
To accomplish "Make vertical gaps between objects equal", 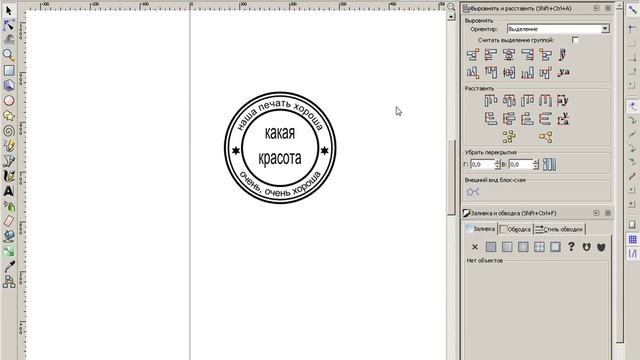I will pos(545,119).
